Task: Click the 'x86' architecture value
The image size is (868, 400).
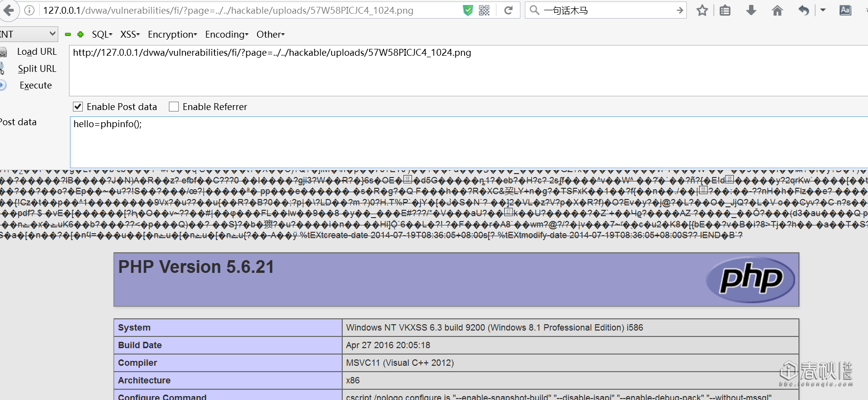Action: 353,380
